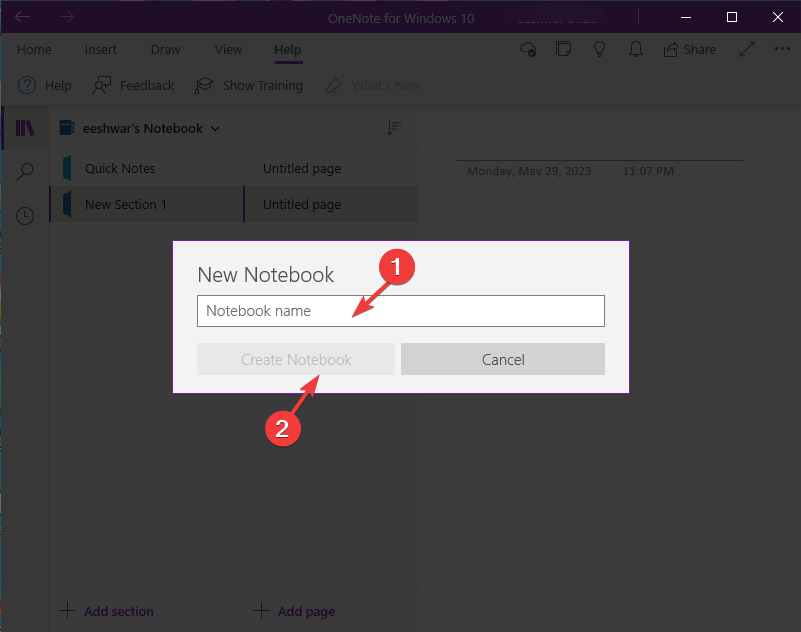This screenshot has height=632, width=801.
Task: Enter full screen mode with diagonal arrows icon
Action: click(747, 49)
